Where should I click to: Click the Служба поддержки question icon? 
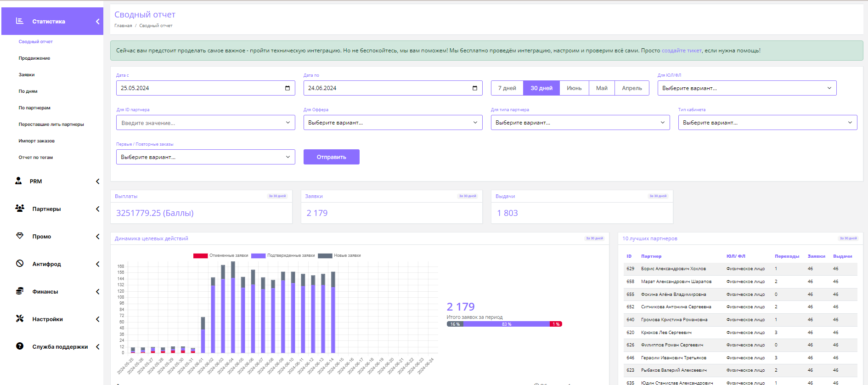(x=20, y=346)
